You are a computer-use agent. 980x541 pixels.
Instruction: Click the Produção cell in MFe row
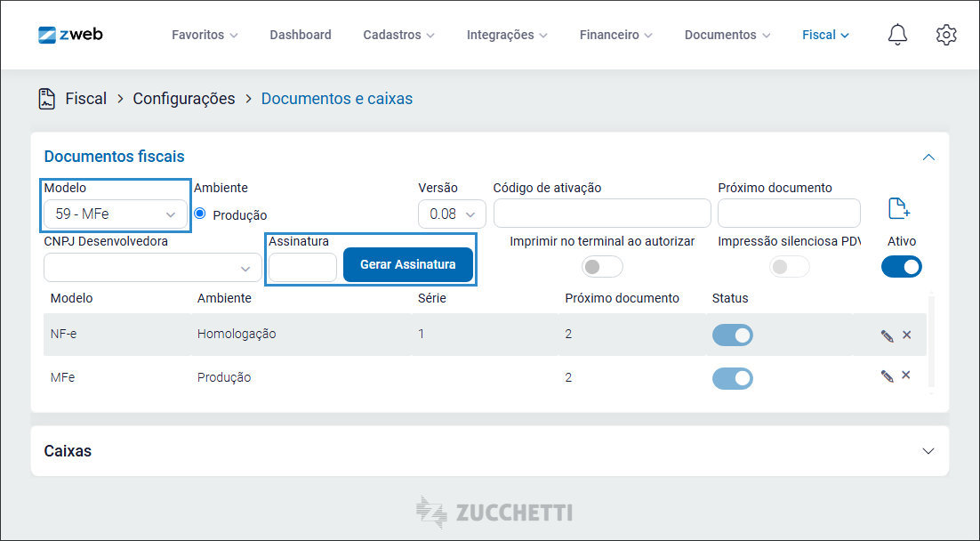[x=224, y=378]
